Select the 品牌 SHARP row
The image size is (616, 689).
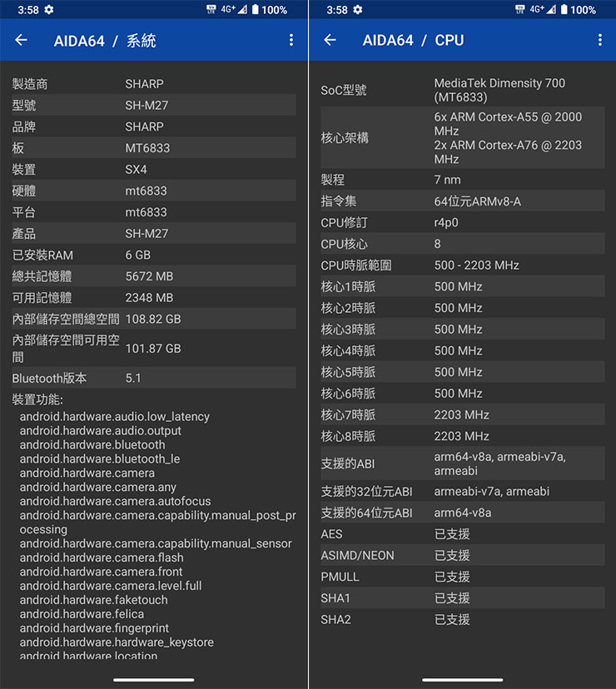[153, 126]
